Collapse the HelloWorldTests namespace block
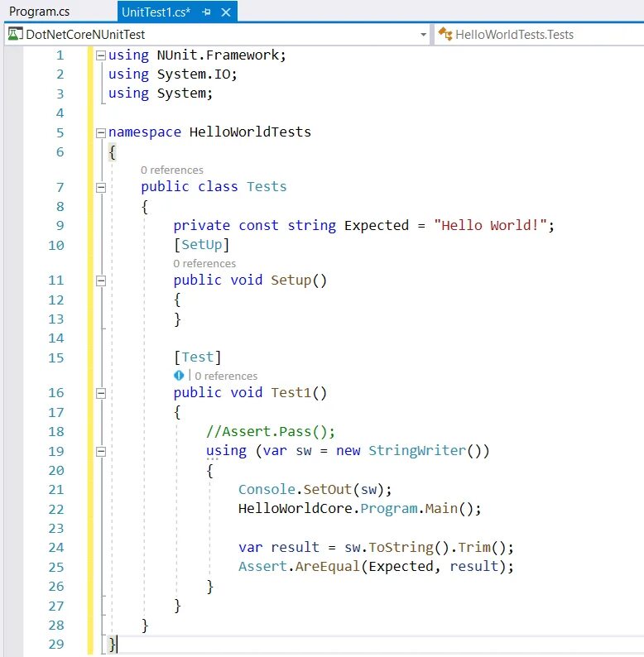Screen dimensions: 644x657 pyautogui.click(x=101, y=133)
